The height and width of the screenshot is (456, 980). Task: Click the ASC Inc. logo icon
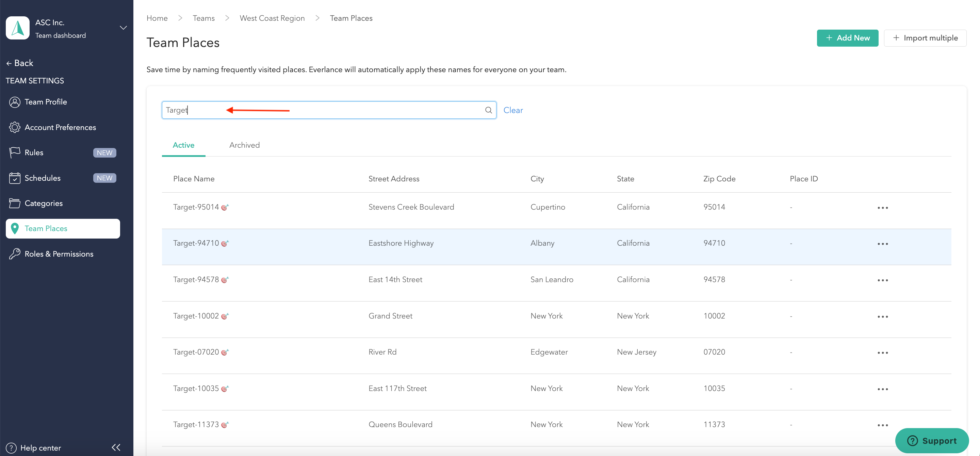pos(18,28)
